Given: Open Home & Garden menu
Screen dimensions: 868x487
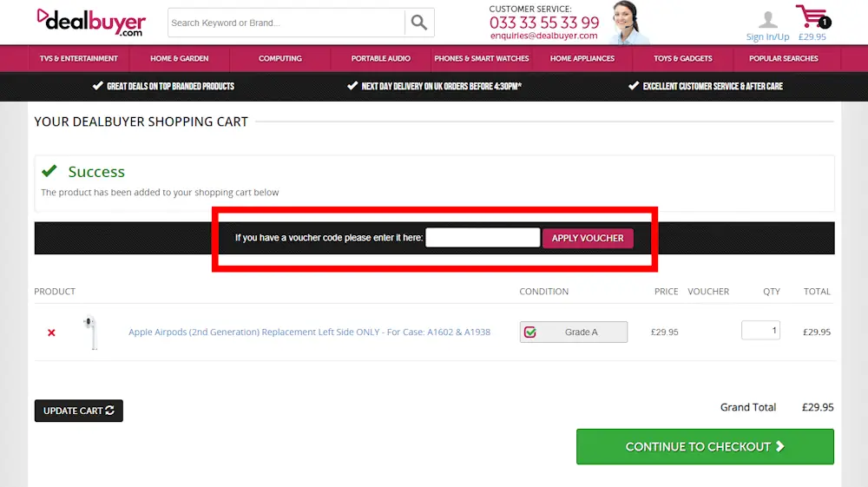Looking at the screenshot, I should 180,59.
